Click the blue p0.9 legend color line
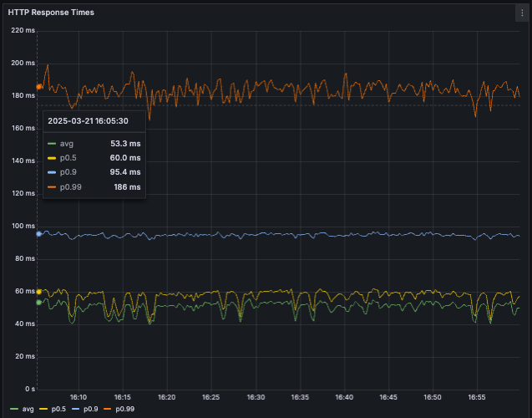Image resolution: width=532 pixels, height=418 pixels. pos(76,409)
